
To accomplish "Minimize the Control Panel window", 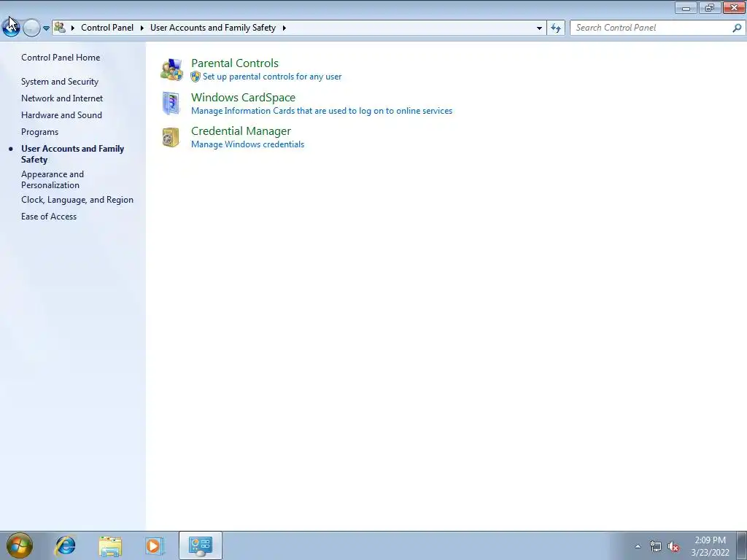I will [x=686, y=7].
